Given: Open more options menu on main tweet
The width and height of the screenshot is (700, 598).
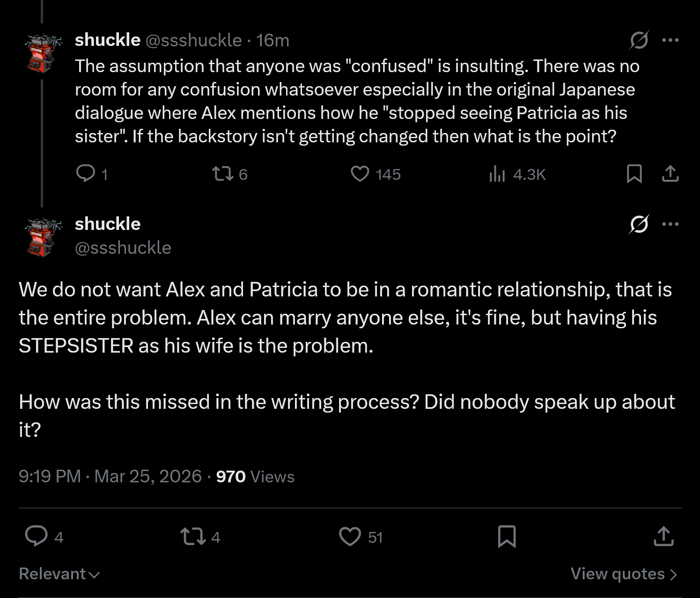Looking at the screenshot, I should (670, 224).
